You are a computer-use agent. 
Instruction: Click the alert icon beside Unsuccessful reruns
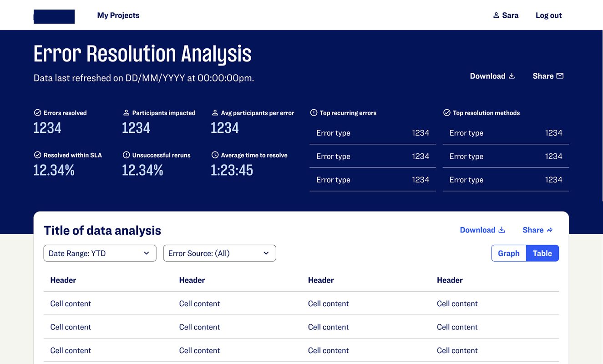pos(127,155)
